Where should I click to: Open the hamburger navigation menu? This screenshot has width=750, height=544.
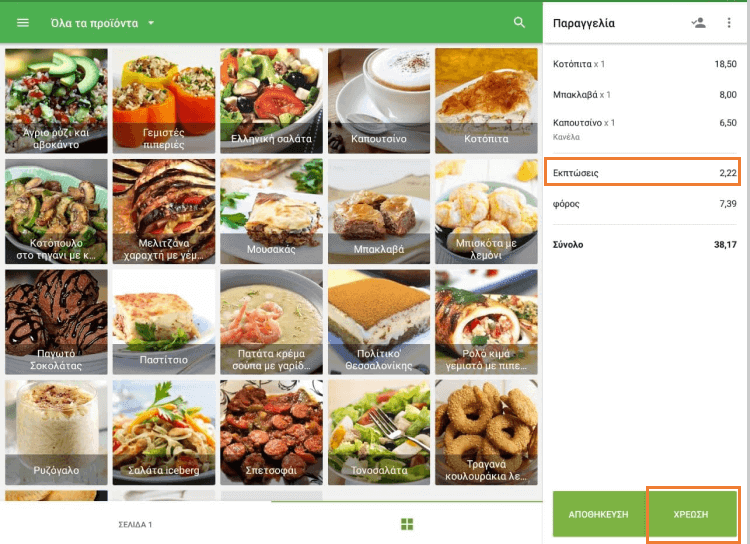click(x=22, y=23)
